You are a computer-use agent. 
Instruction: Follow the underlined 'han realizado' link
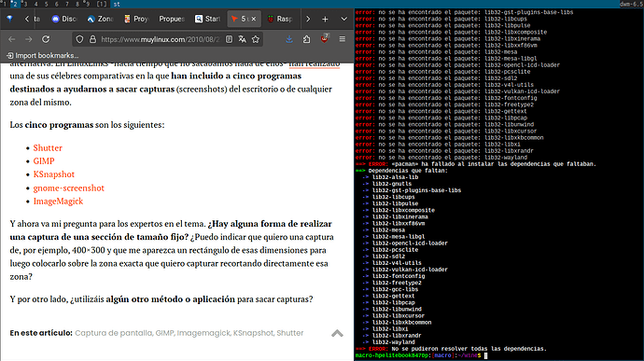(x=315, y=64)
